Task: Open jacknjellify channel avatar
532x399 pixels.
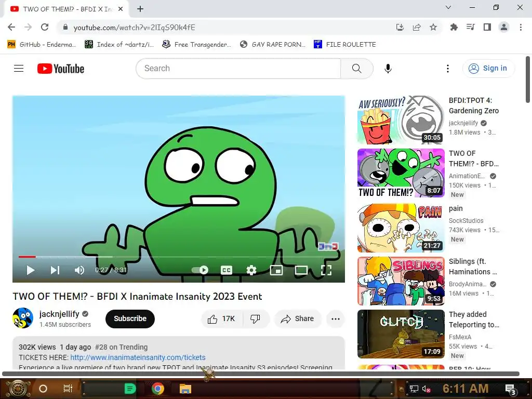Action: 23,318
